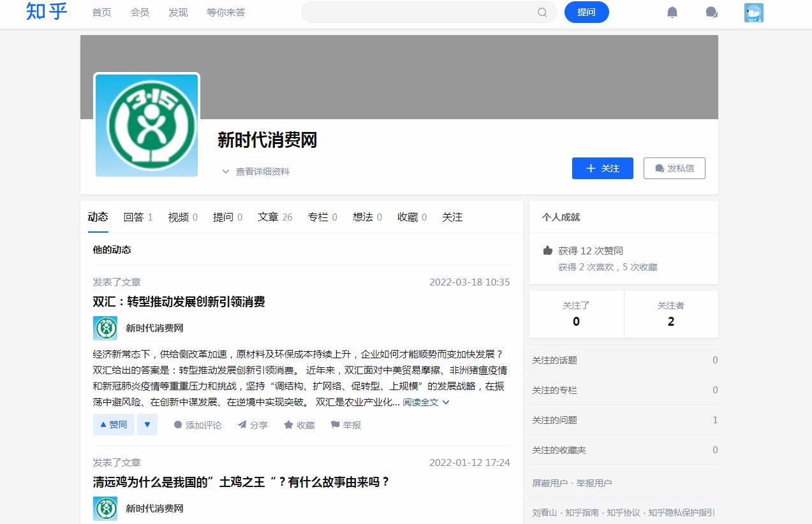View the 关注了 0 following count
812x524 pixels.
coord(576,314)
